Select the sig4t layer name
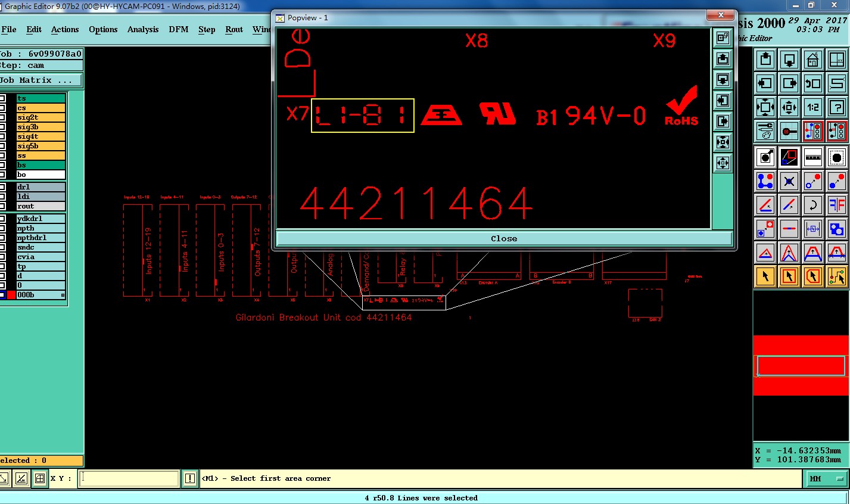 click(x=41, y=136)
